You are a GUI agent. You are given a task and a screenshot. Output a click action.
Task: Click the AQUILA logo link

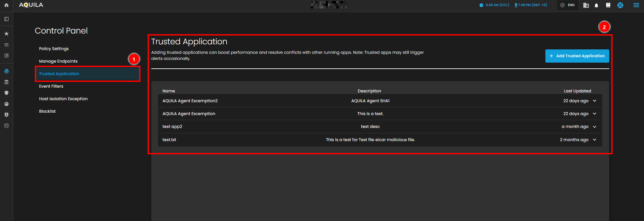[31, 5]
